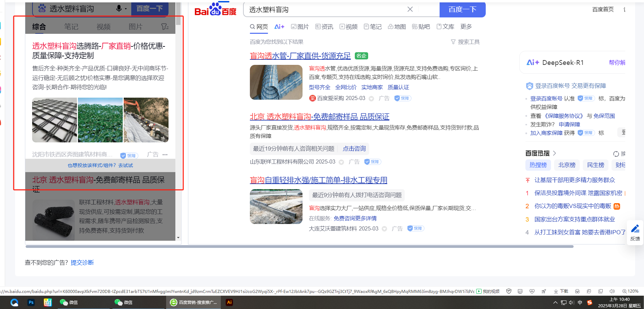
Task: Click the 免费咨询更多详情 link
Action: click(x=355, y=218)
